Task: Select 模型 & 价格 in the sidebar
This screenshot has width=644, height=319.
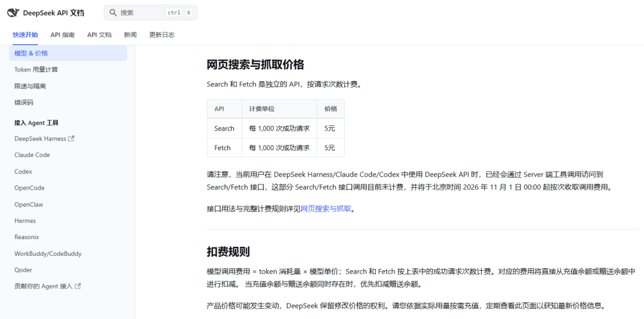Action: coord(68,54)
